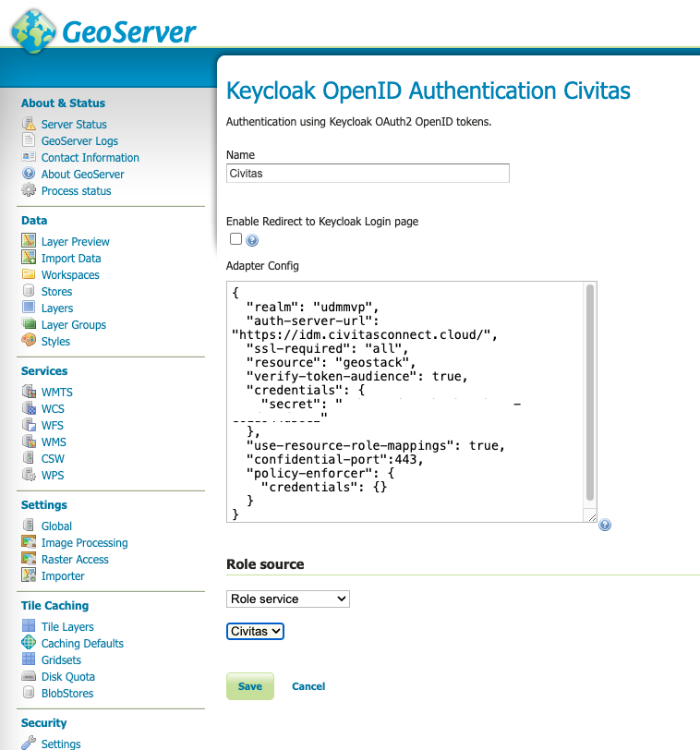
Task: Click the GeoServer Logs document icon
Action: point(29,140)
